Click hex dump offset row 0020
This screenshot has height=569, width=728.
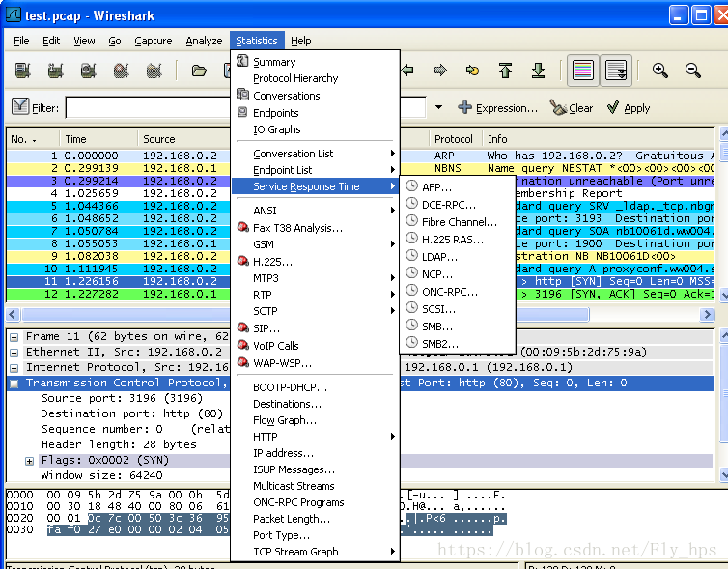pos(19,518)
